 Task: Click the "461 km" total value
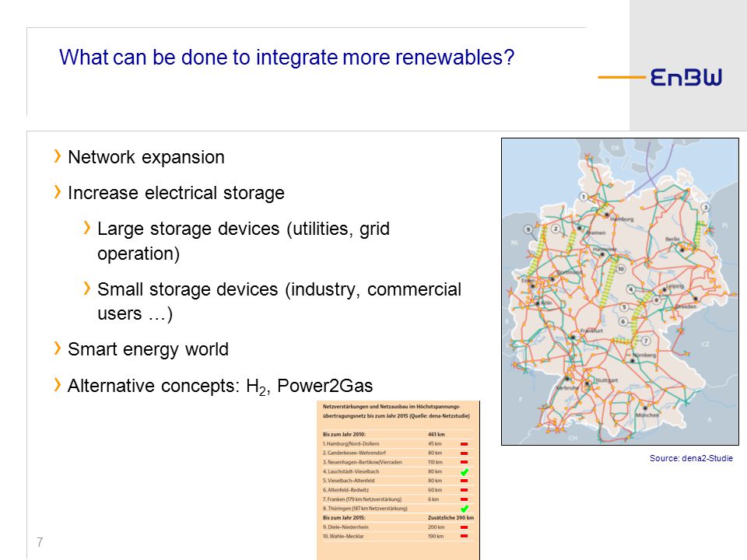tap(437, 434)
